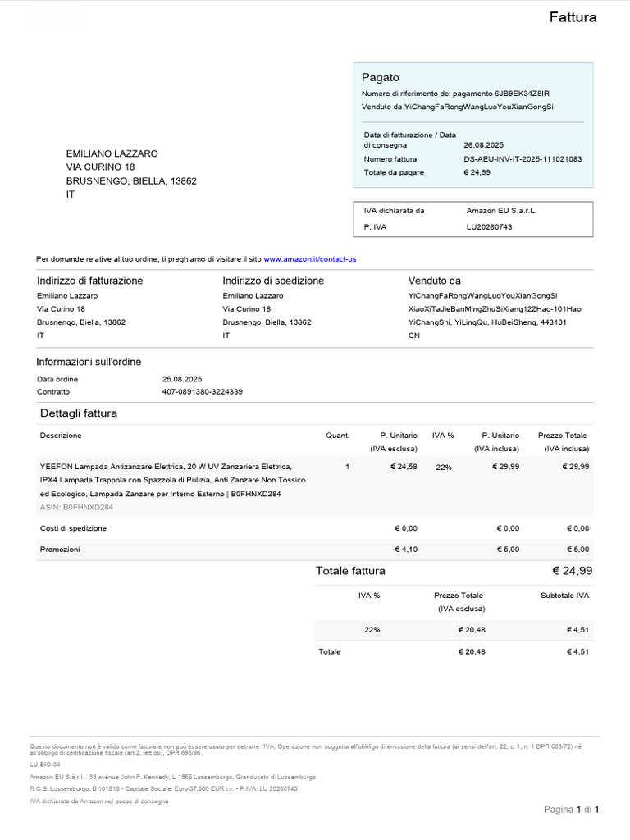This screenshot has height=840, width=630.
Task: Click promotion amount -€ 4,10
Action: coord(405,549)
